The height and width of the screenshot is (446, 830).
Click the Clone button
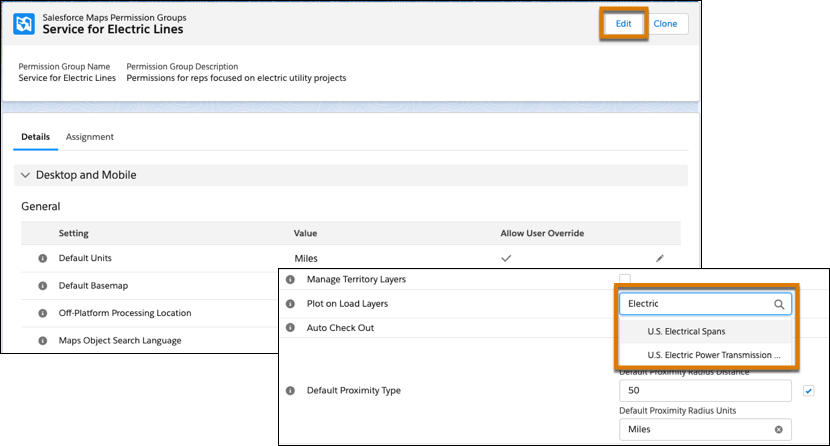pos(665,24)
